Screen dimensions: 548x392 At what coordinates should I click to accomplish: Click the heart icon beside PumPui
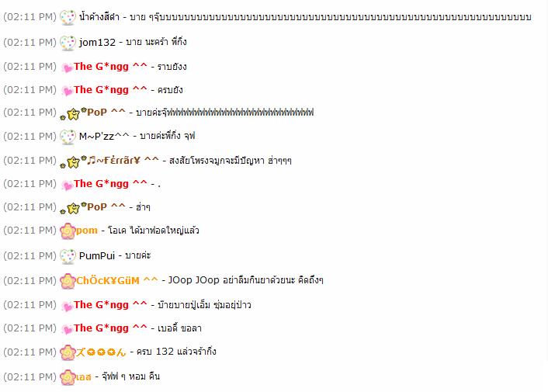point(68,256)
